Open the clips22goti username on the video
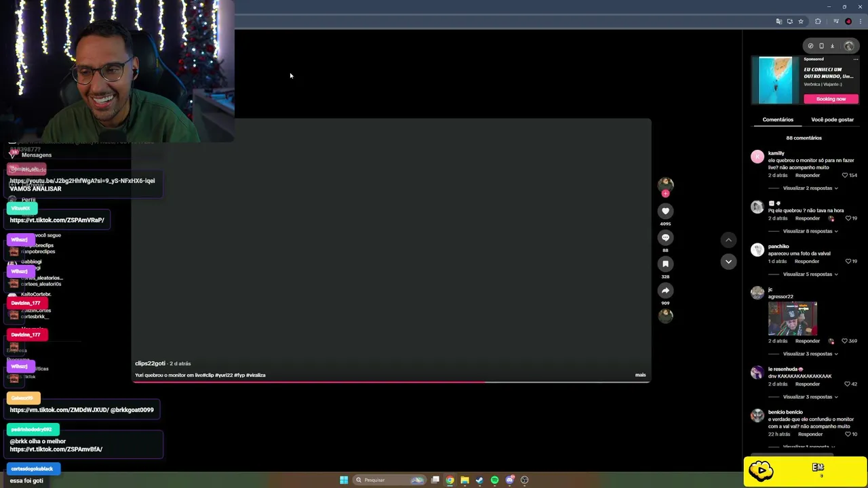The height and width of the screenshot is (488, 868). (x=150, y=364)
